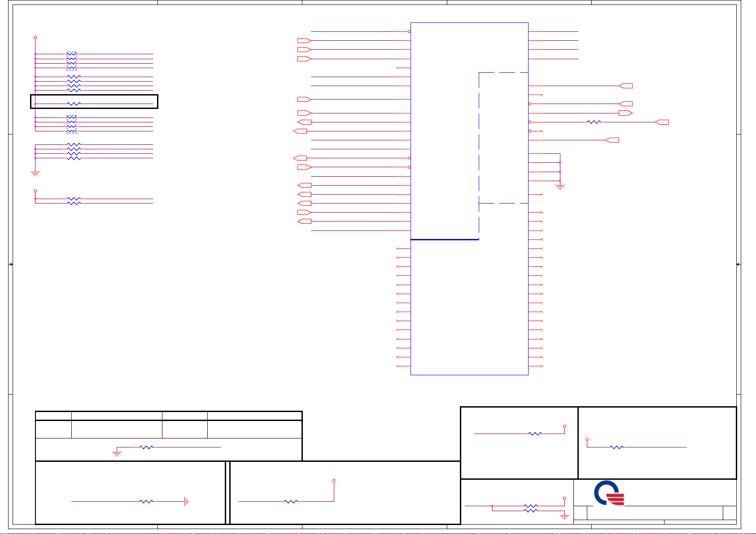Screen dimensions: 756x534
Task: Select the ground symbol beside the company logo
Action: point(564,517)
